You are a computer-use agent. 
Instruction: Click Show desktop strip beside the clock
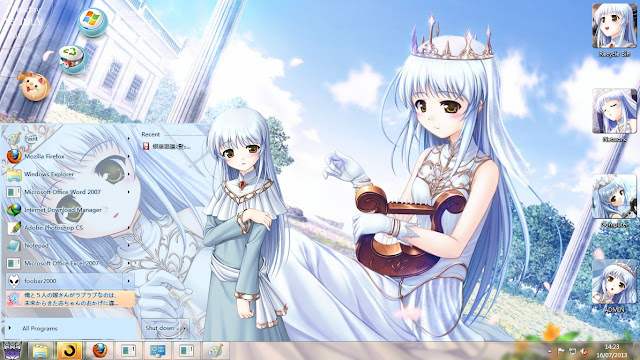[x=637, y=351]
